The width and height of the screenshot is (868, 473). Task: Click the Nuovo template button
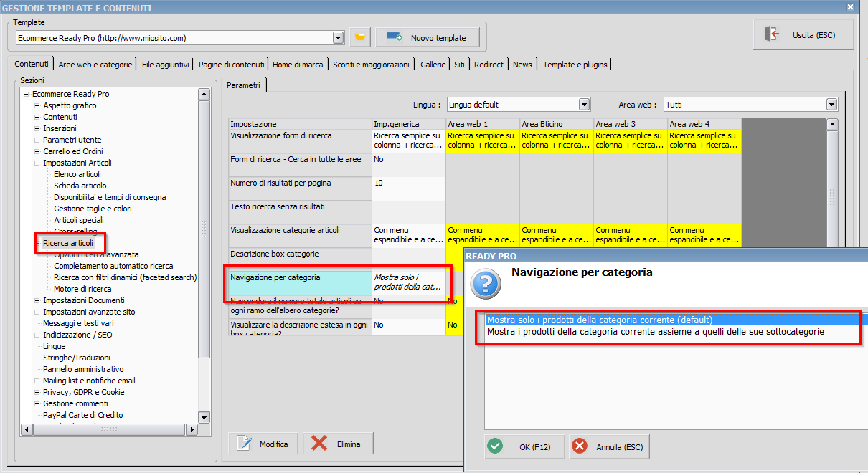tap(426, 37)
